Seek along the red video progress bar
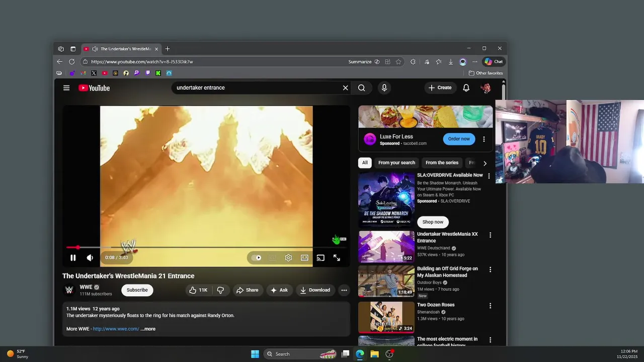 206,247
